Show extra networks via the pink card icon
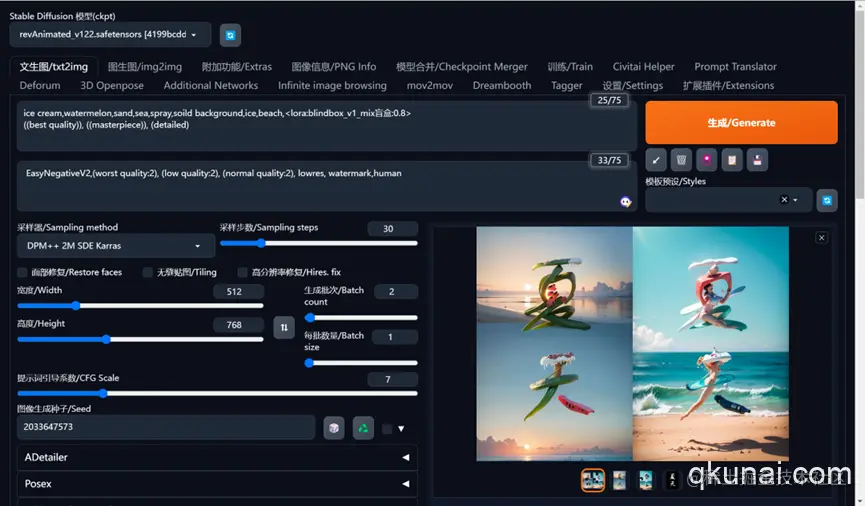Image resolution: width=865 pixels, height=506 pixels. pyautogui.click(x=707, y=160)
